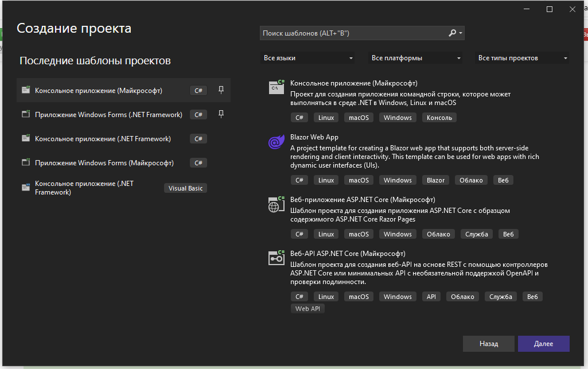The image size is (588, 369).
Task: Click the Blazor Web App template icon
Action: [x=277, y=142]
